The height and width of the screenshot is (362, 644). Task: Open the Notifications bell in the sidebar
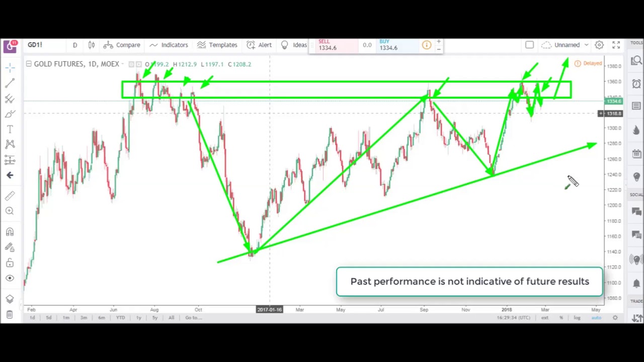636,283
